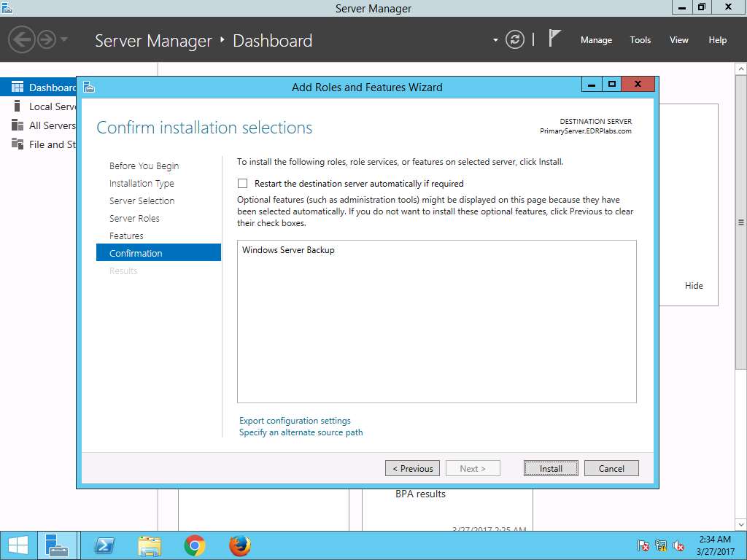Select Local Server in the left pane
The image size is (747, 560).
[38, 106]
